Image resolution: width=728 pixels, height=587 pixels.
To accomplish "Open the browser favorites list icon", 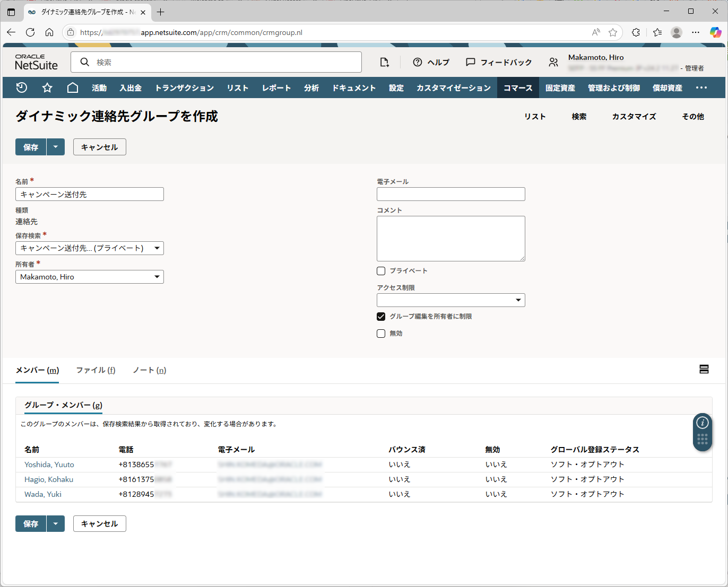I will [x=657, y=32].
